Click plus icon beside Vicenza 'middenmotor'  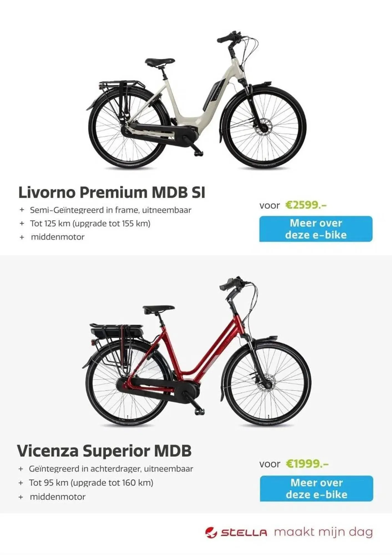pos(21,496)
